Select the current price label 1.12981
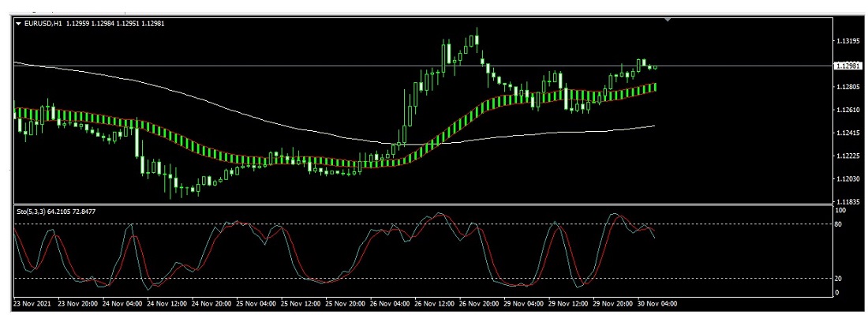Image resolution: width=868 pixels, height=315 pixels. (x=848, y=66)
